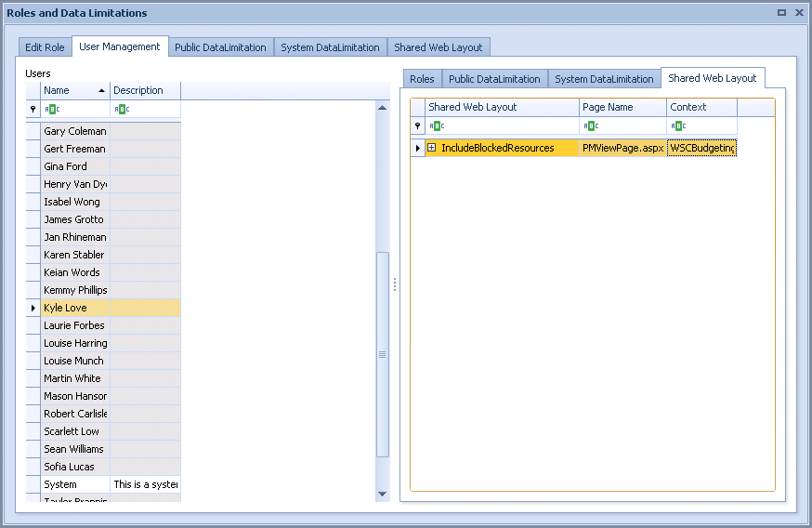This screenshot has width=812, height=528.
Task: Click the filter pin icon in Shared Web Layout grid
Action: click(417, 125)
